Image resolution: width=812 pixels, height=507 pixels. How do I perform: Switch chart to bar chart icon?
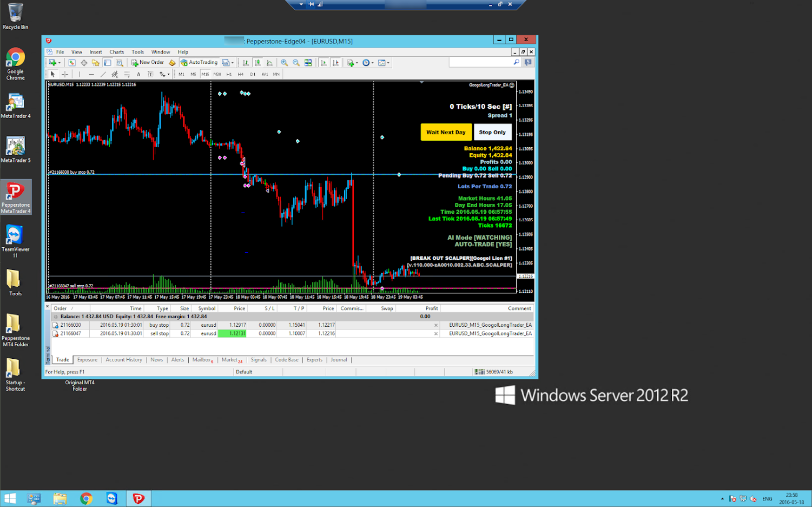pos(246,63)
